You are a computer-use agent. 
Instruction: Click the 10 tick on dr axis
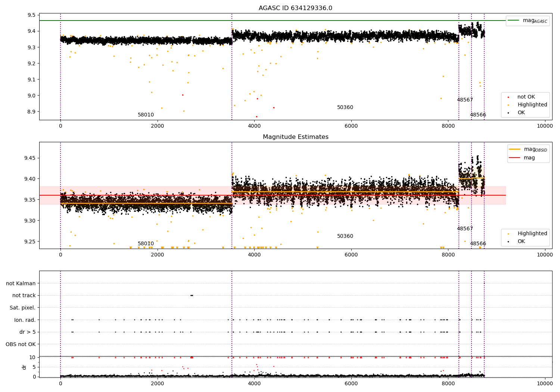[x=32, y=357]
